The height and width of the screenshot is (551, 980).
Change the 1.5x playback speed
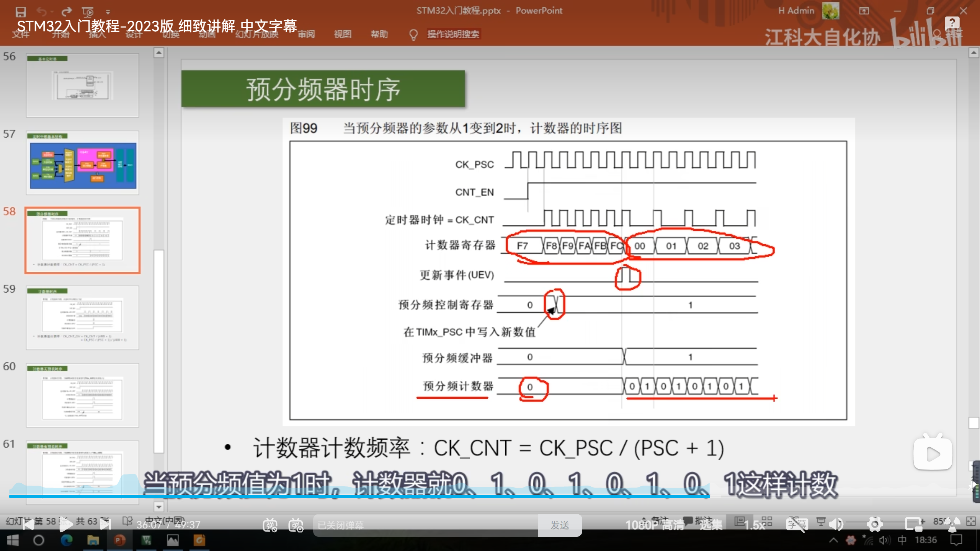tap(754, 525)
